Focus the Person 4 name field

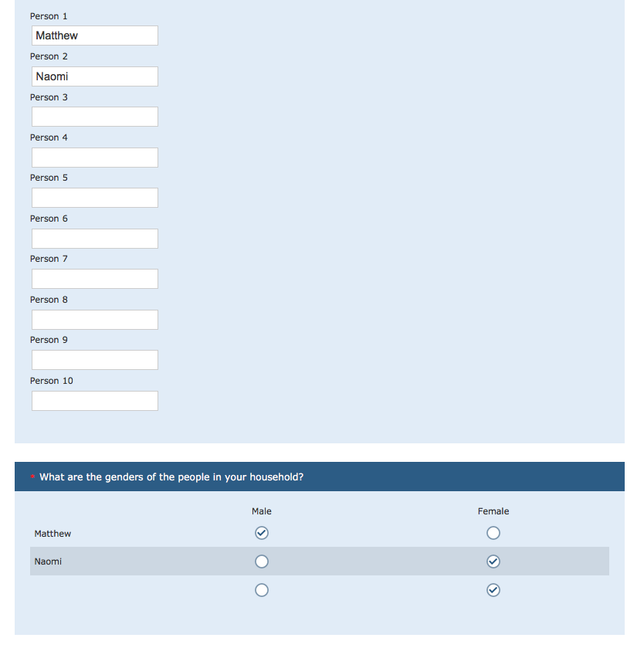click(x=95, y=158)
